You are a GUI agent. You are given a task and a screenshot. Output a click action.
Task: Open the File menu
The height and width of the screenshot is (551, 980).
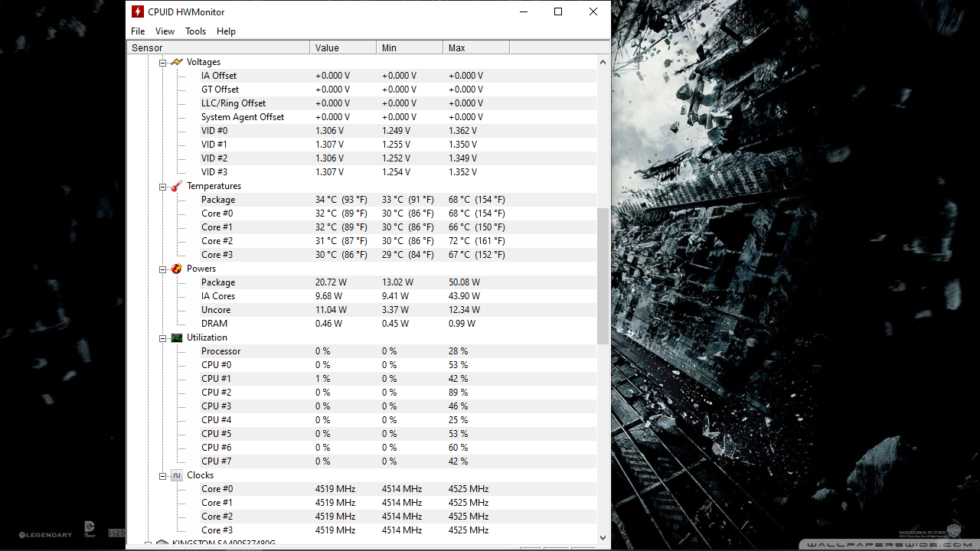pyautogui.click(x=138, y=31)
